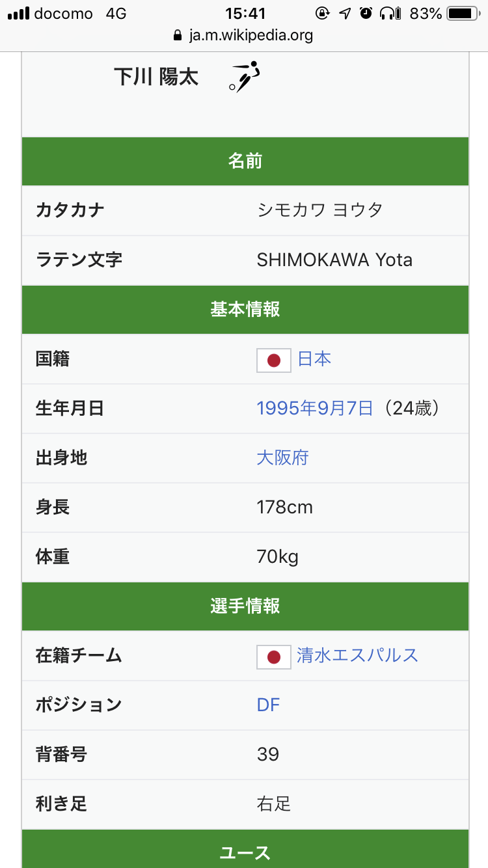Tap the ユース section header
The height and width of the screenshot is (868, 488).
[245, 852]
